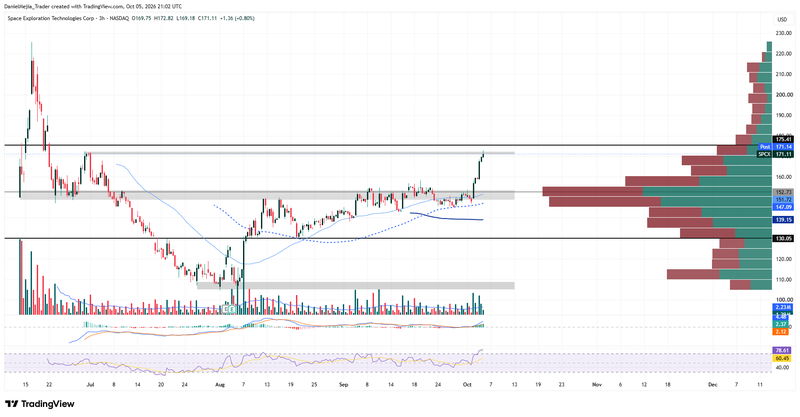Image resolution: width=800 pixels, height=417 pixels.
Task: Click the Post 171.14 price badge
Action: click(775, 147)
